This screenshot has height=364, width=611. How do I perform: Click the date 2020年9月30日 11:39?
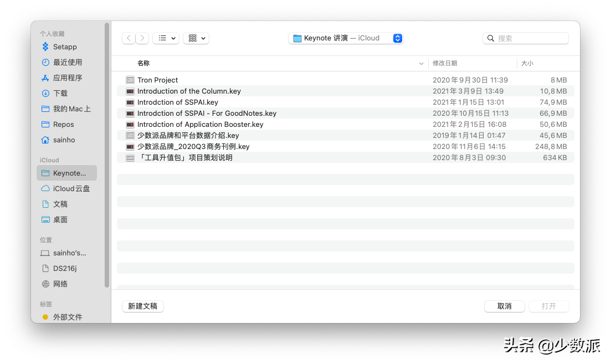(x=470, y=80)
